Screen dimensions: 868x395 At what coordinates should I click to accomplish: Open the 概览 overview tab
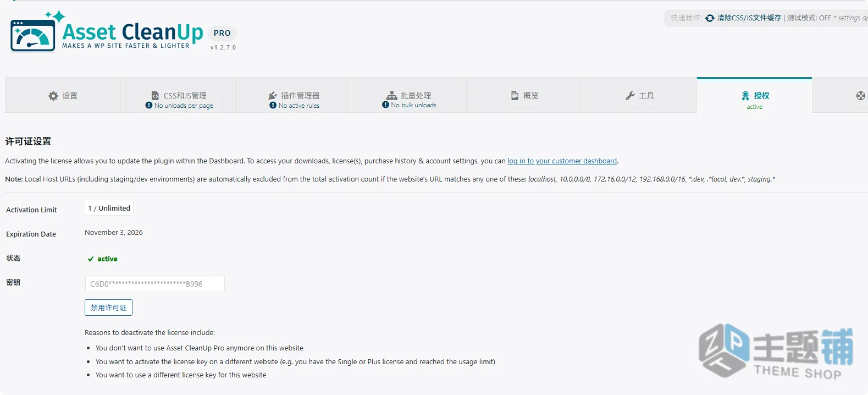tap(524, 95)
